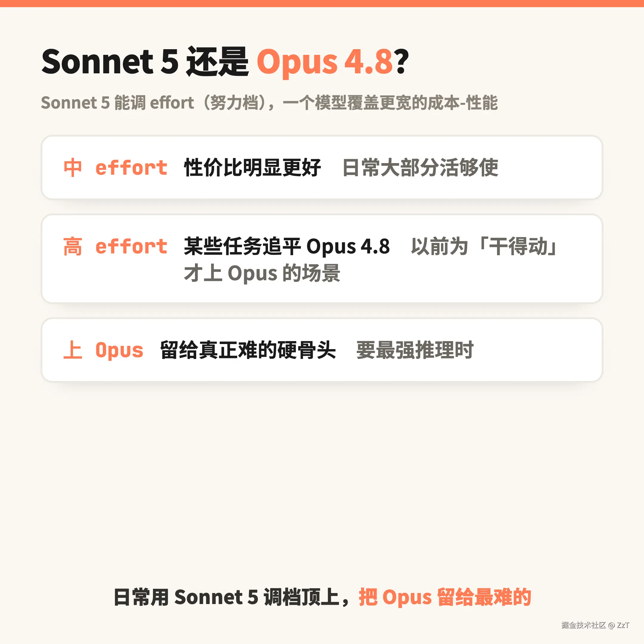The height and width of the screenshot is (644, 644).
Task: Click the orange 高 character label
Action: click(x=73, y=246)
